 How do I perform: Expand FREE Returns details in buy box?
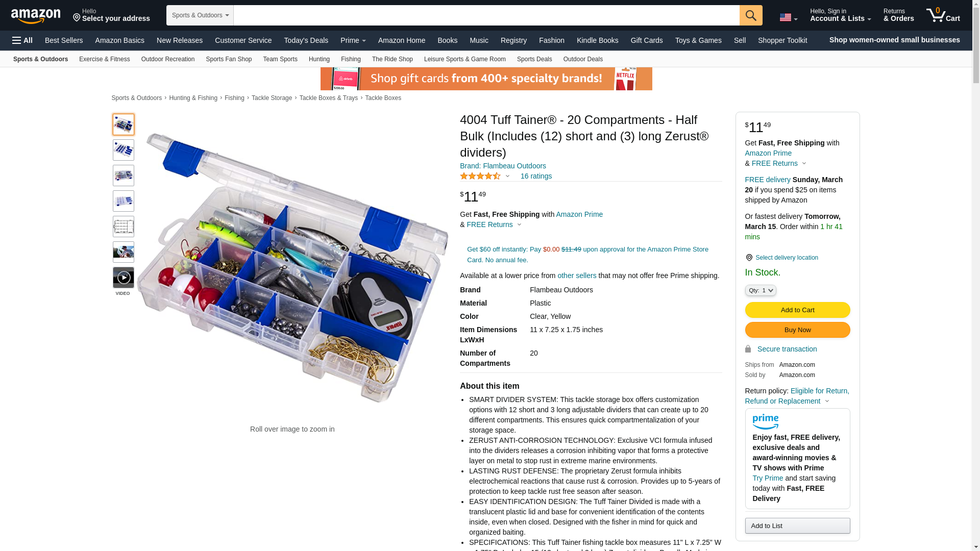779,163
